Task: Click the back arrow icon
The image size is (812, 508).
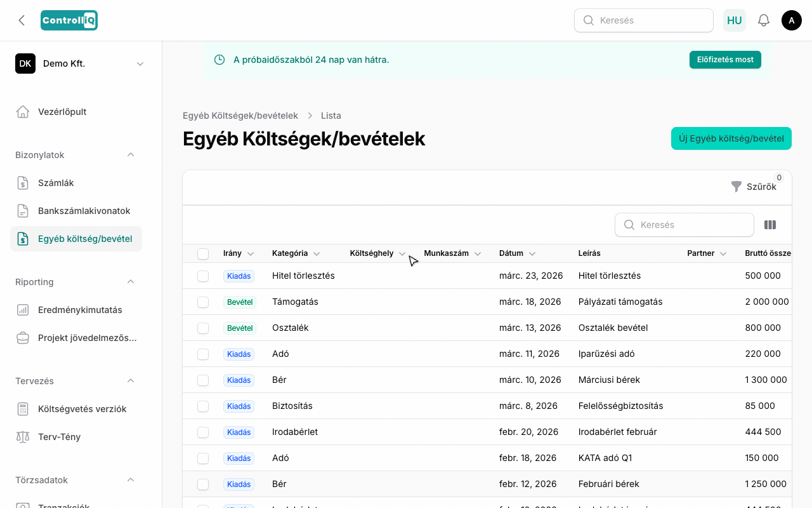Action: click(x=22, y=20)
